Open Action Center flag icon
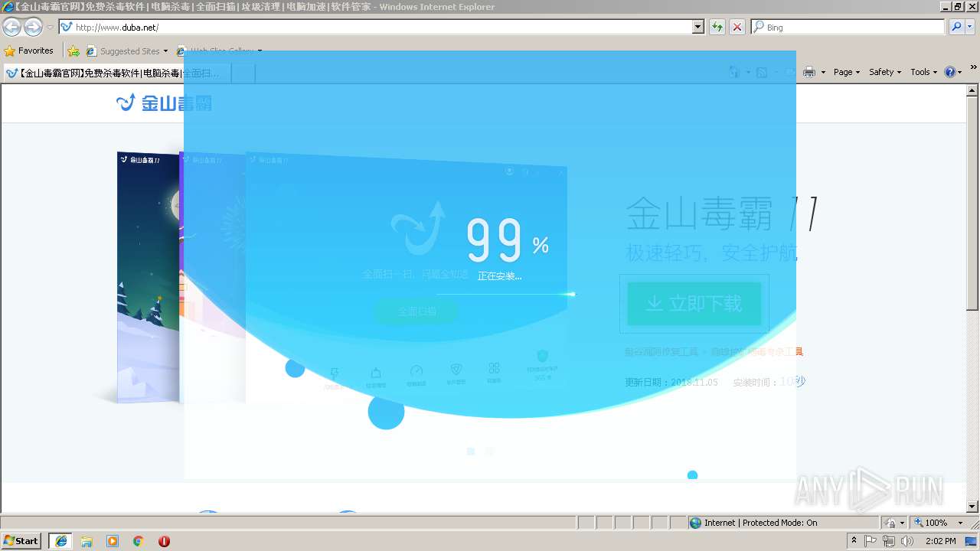Viewport: 980px width, 551px height. click(x=871, y=541)
